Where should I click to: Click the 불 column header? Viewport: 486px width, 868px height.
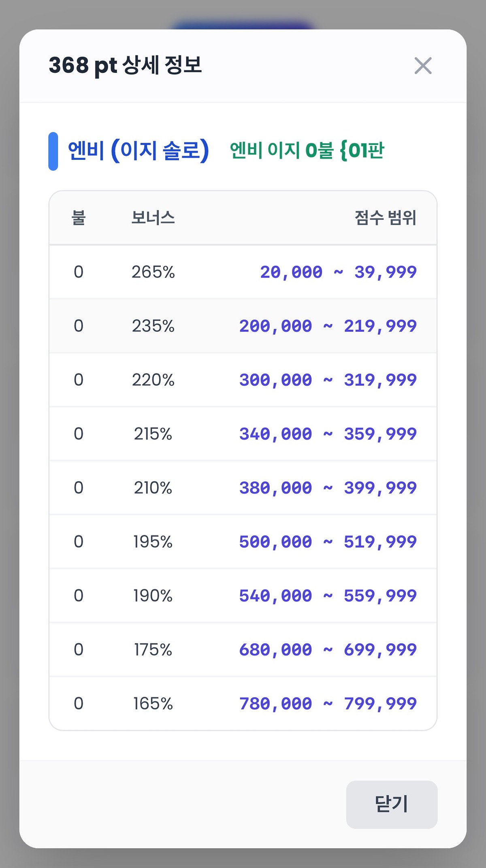[x=79, y=218]
